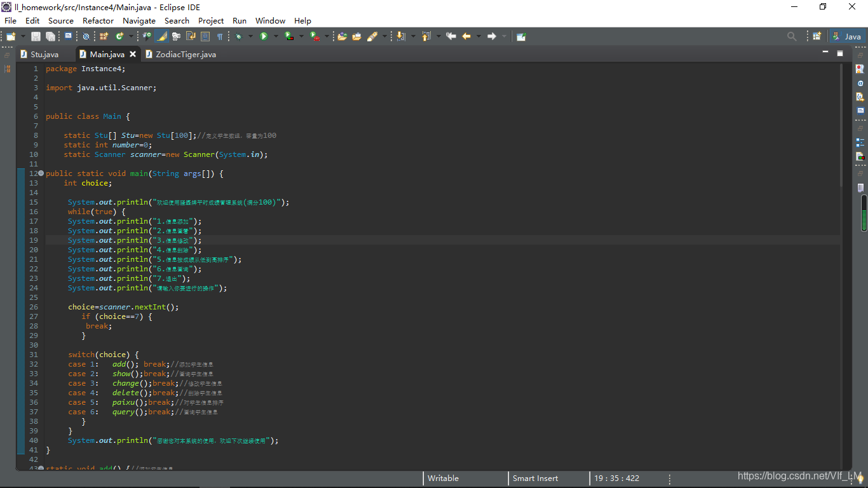Open the Back history dropdown arrow
868x488 pixels.
click(x=478, y=37)
